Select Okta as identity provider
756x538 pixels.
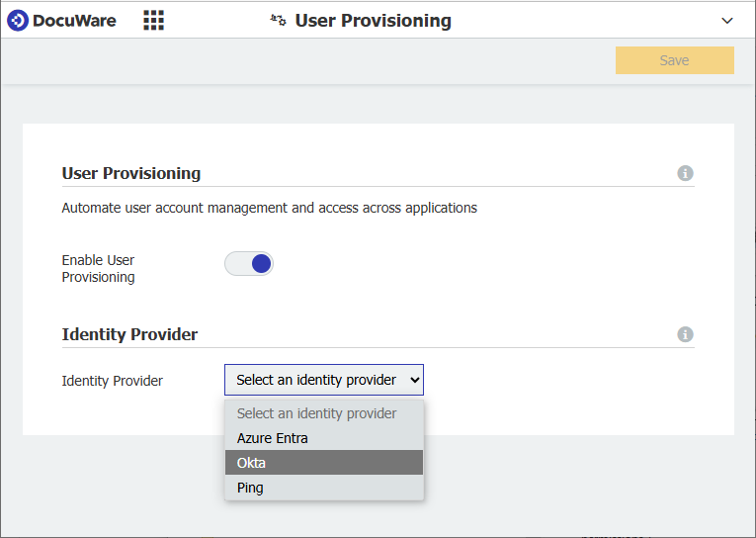(252, 463)
